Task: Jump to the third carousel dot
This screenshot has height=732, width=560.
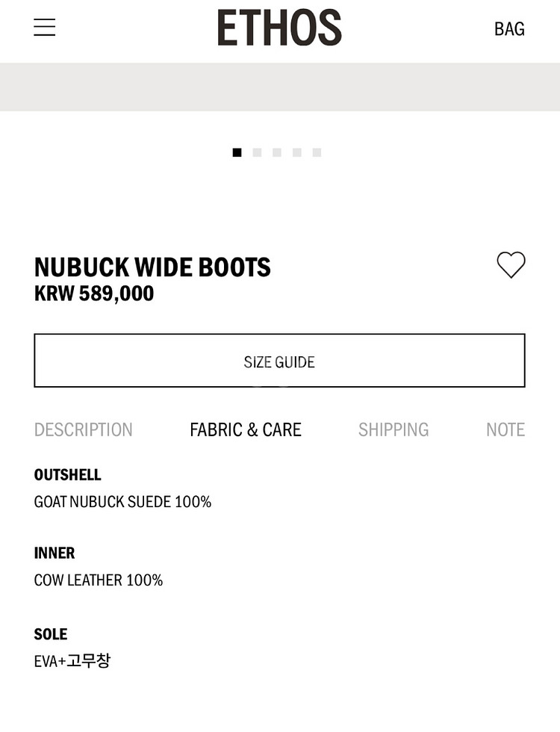Action: (x=277, y=152)
